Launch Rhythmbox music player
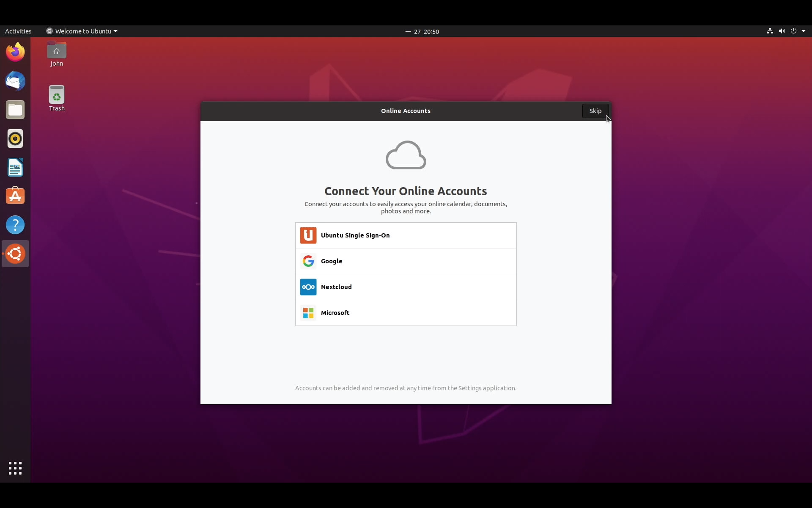Image resolution: width=812 pixels, height=508 pixels. click(15, 138)
